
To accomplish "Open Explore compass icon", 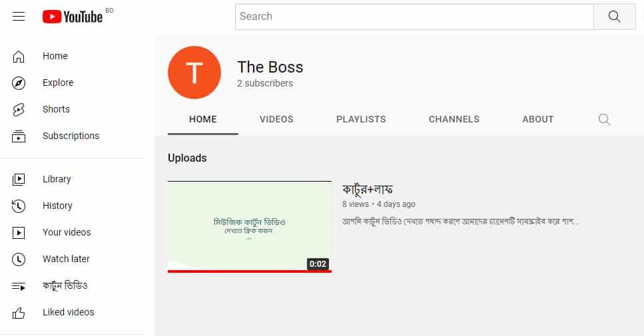I will 19,83.
